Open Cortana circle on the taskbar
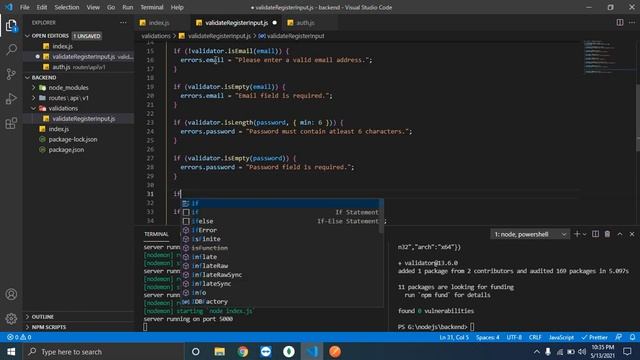Screen dimensions: 640x360 tap(196, 351)
